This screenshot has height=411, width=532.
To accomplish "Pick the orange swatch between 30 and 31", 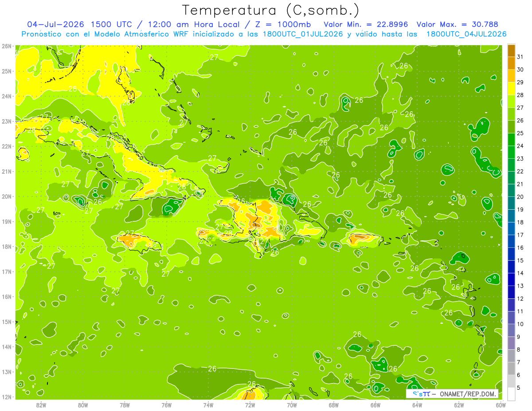I will click(511, 63).
